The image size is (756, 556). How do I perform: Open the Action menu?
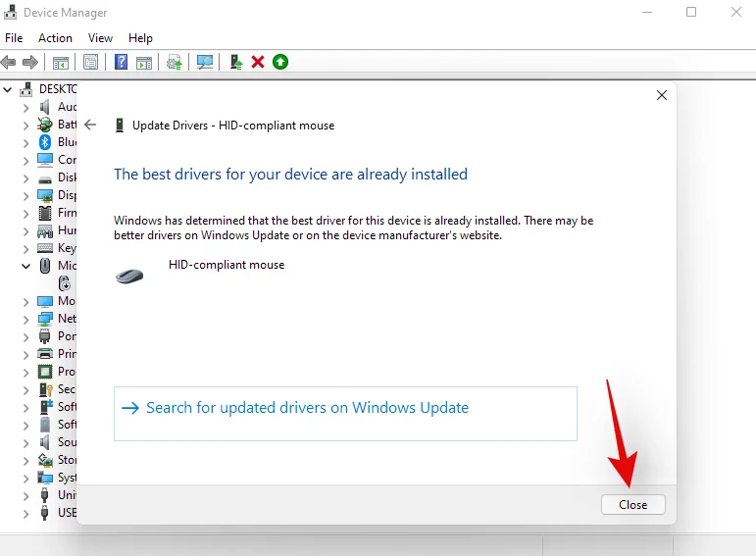[x=56, y=38]
